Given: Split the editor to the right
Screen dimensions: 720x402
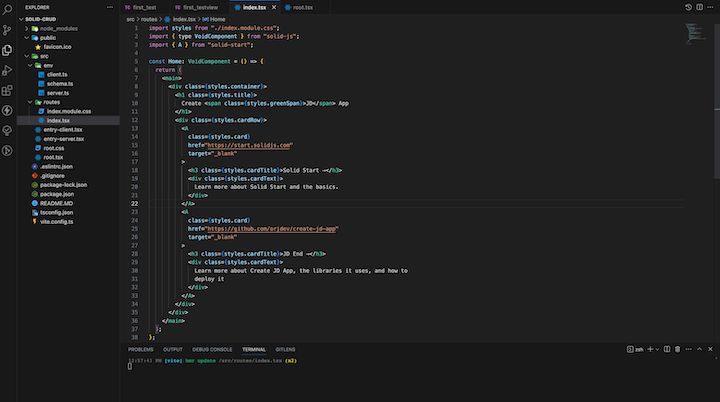Looking at the screenshot, I should point(699,7).
